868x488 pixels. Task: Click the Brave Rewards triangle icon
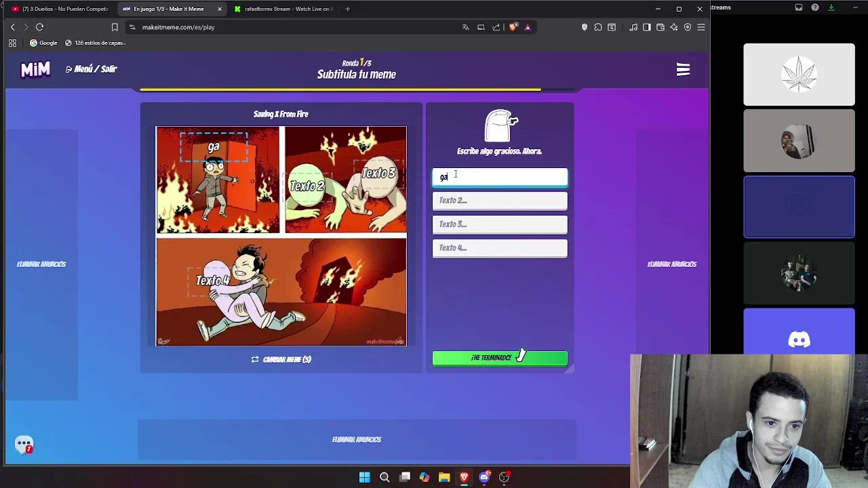[x=528, y=27]
